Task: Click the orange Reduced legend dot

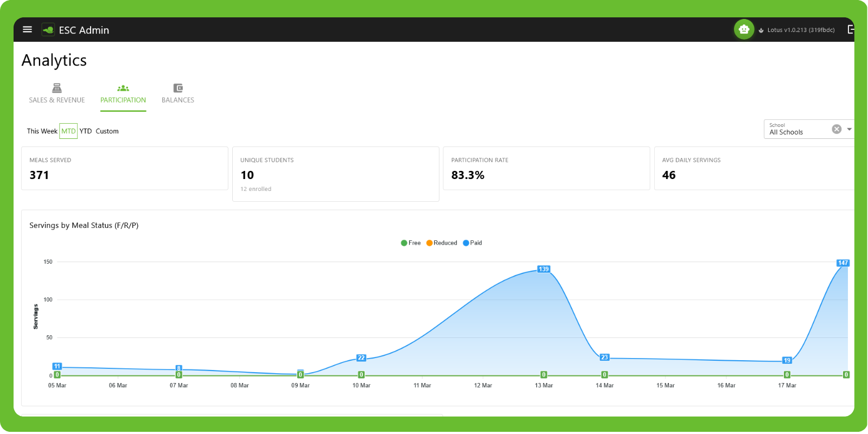Action: (x=430, y=243)
